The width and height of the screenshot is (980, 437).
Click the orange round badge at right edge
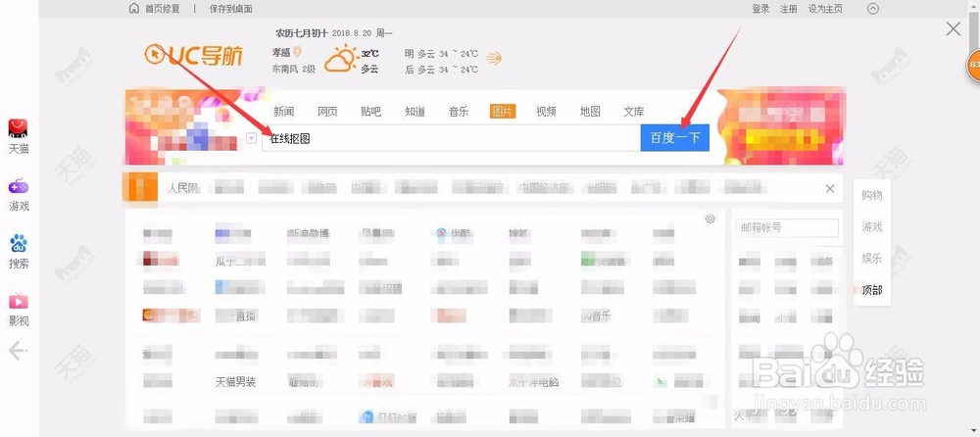[x=973, y=65]
